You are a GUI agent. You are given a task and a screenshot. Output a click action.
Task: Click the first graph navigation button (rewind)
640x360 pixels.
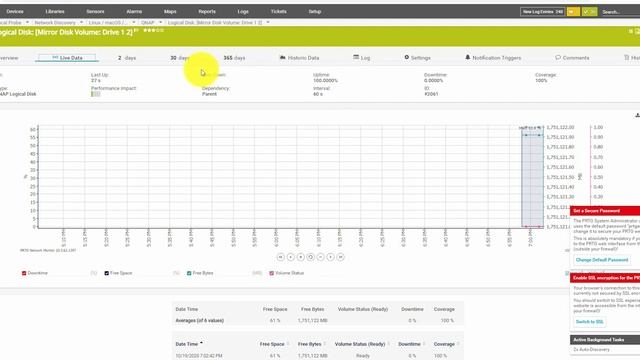[x=280, y=257]
